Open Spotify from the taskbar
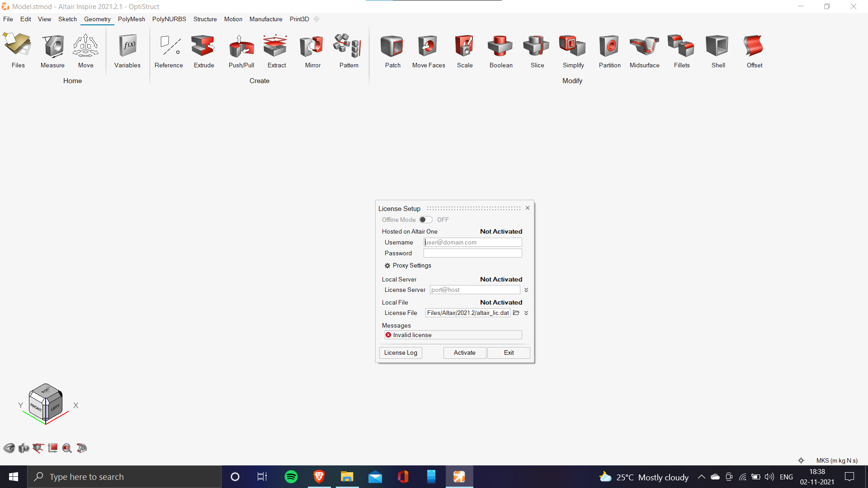This screenshot has height=488, width=868. tap(291, 477)
